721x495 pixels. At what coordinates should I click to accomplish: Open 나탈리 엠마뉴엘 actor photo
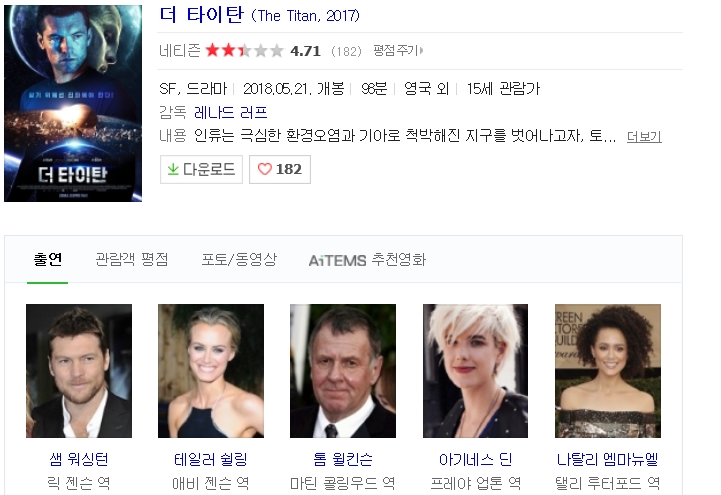coord(608,371)
